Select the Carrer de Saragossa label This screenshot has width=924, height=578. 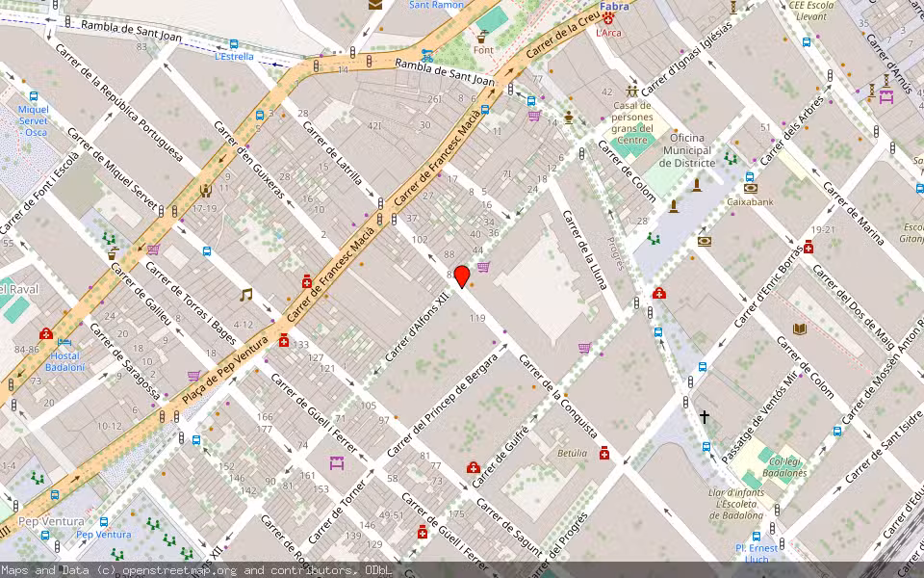125,362
